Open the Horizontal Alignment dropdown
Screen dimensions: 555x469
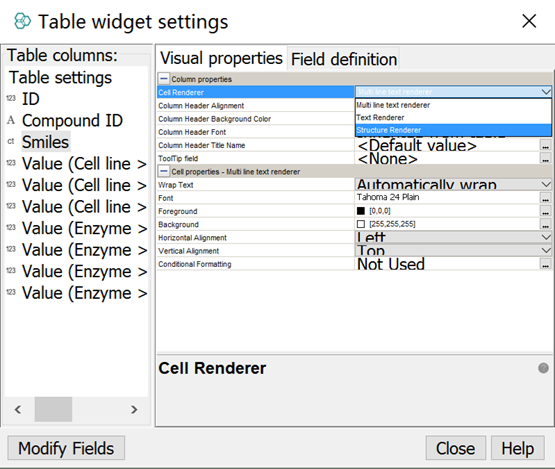pyautogui.click(x=453, y=237)
